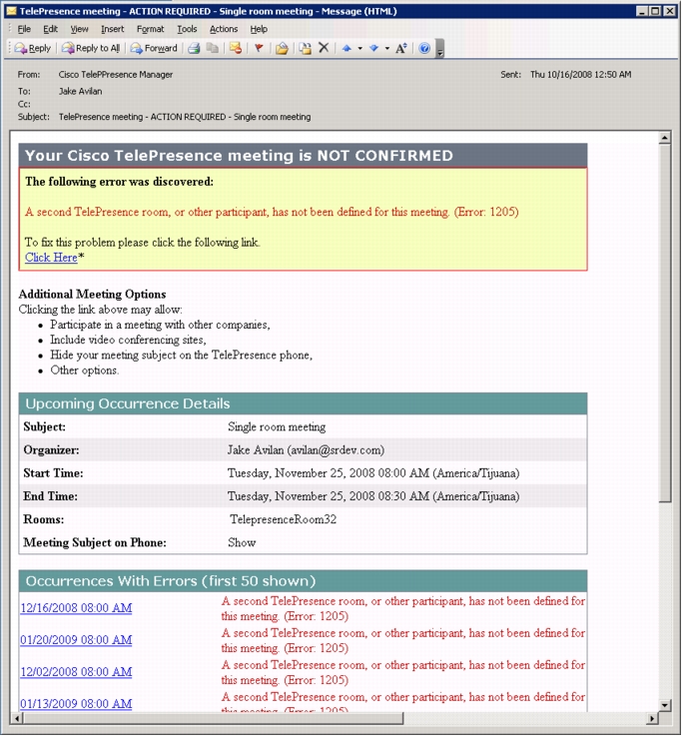Screen dimensions: 700x753
Task: Click the 'Upcoming Occurrence Details' header
Action: click(303, 403)
